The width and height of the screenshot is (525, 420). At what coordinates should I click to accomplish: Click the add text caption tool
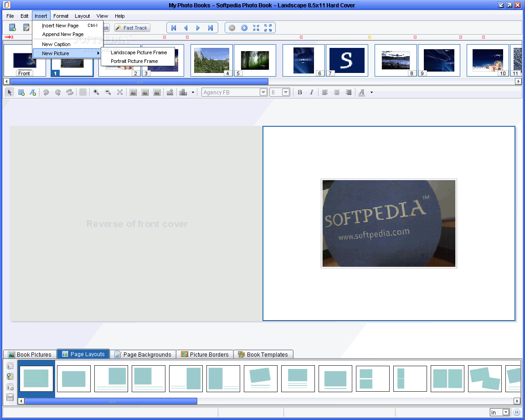pos(32,93)
